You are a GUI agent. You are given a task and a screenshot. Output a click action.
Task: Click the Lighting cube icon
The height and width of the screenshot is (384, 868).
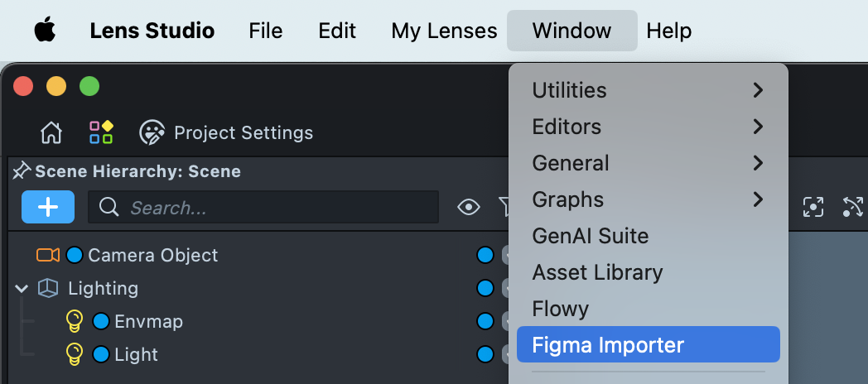tap(48, 288)
